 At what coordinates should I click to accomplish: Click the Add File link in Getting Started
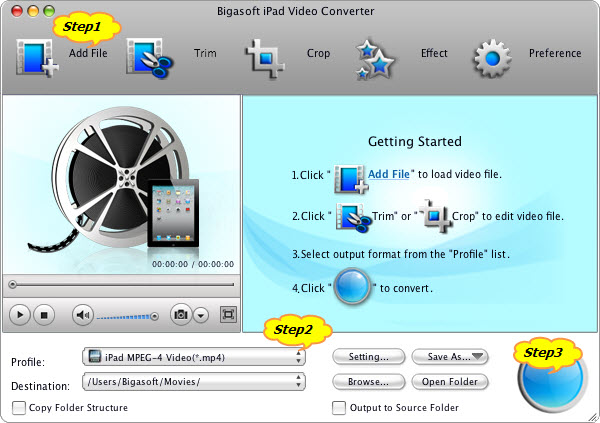pos(389,174)
